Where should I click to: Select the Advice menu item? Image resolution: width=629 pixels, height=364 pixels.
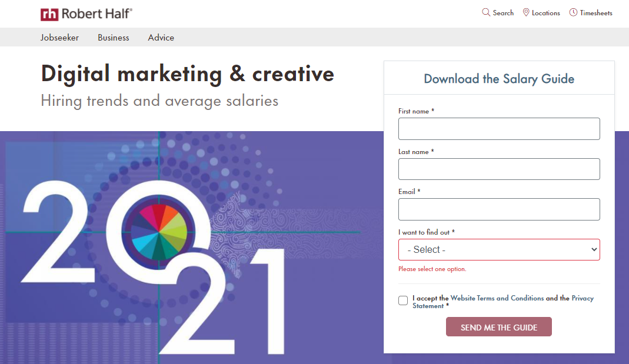[x=161, y=38]
